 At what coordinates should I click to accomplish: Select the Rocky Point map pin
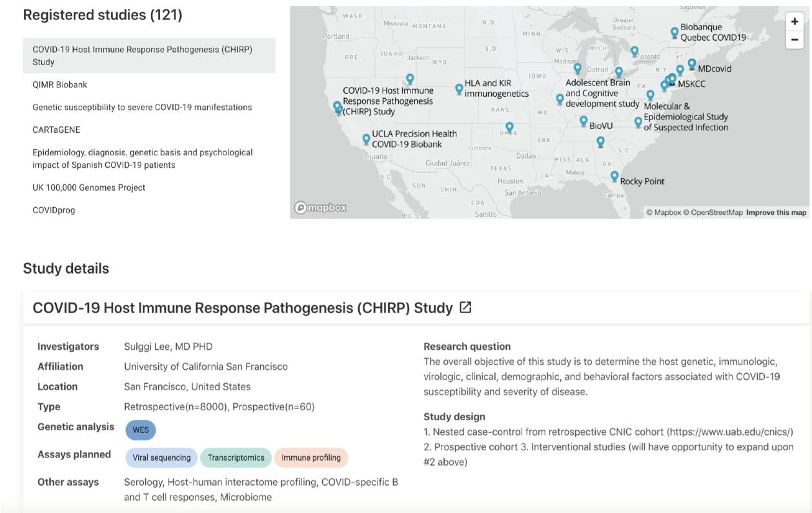[x=614, y=176]
